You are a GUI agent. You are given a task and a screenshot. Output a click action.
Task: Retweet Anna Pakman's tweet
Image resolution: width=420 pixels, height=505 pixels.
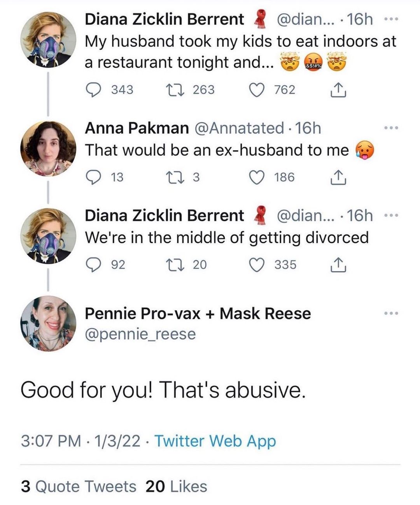[171, 177]
